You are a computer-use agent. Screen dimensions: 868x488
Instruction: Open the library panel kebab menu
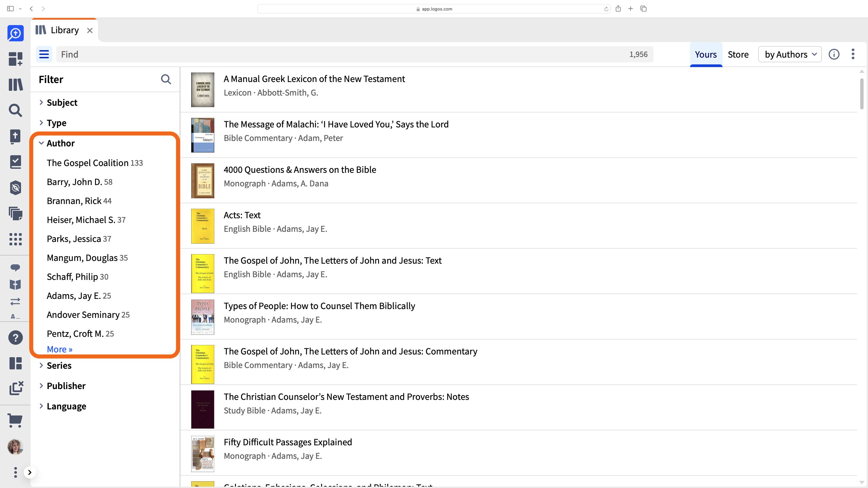[x=853, y=54]
